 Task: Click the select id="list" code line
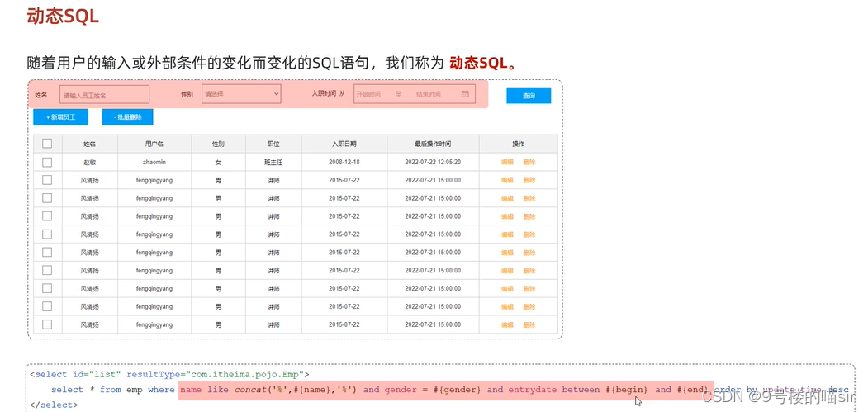point(169,374)
